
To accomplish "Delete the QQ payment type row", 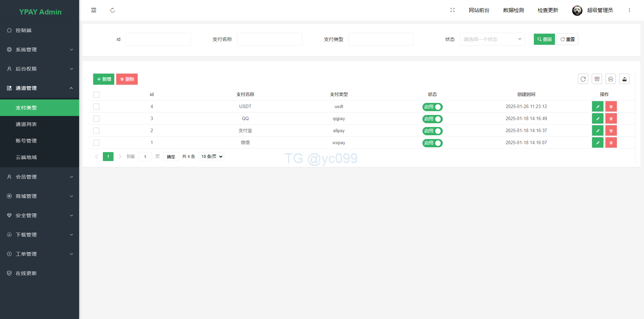I will click(x=611, y=119).
